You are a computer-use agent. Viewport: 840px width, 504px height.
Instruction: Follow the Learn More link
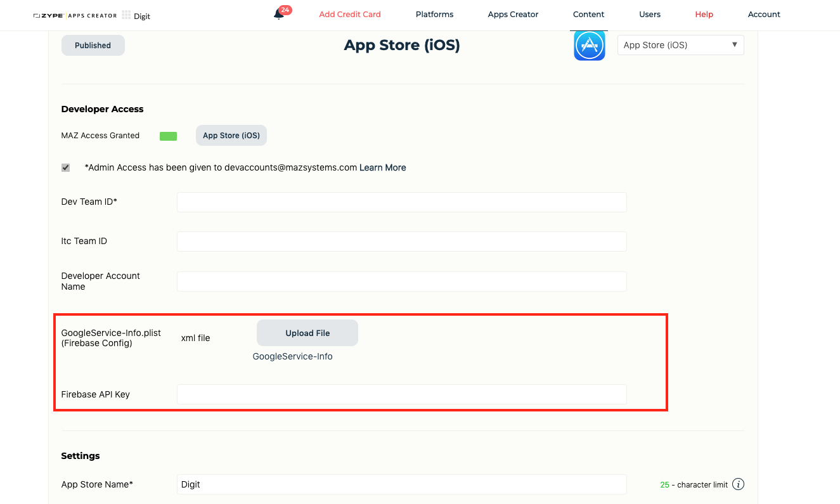pos(383,168)
